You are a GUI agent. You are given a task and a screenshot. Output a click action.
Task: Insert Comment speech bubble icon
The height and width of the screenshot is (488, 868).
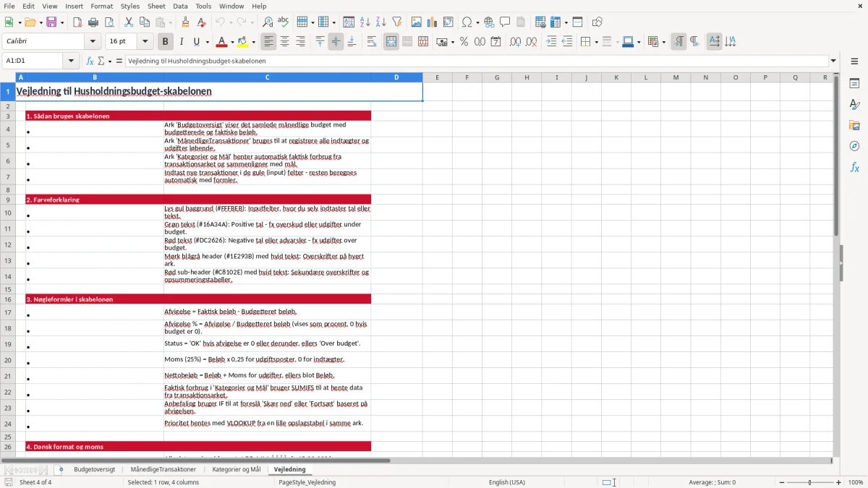pyautogui.click(x=505, y=22)
